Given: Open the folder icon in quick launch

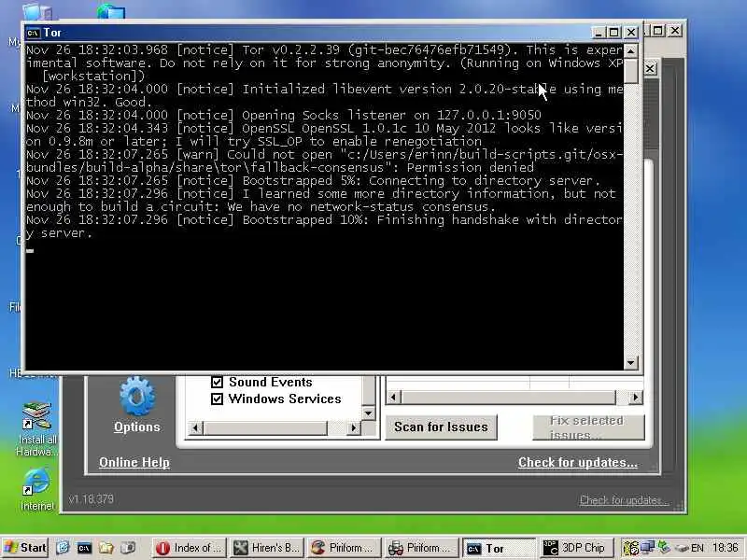Looking at the screenshot, I should [x=106, y=548].
